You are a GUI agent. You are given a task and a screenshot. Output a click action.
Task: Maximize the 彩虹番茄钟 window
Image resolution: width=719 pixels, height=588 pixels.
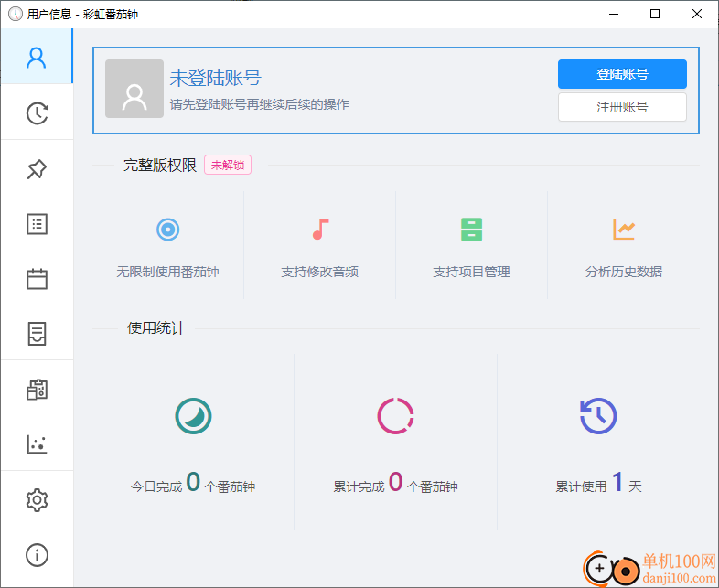(655, 15)
